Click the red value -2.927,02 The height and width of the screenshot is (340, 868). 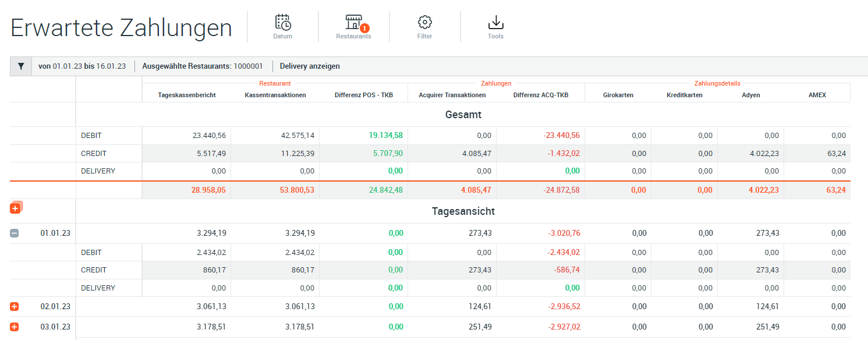coord(563,327)
